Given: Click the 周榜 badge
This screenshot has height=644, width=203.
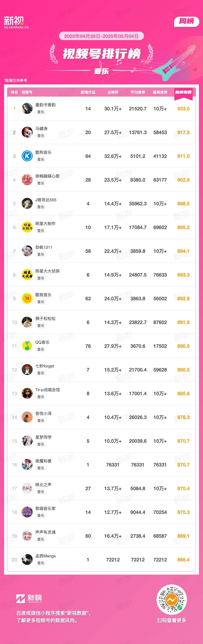Looking at the screenshot, I should (187, 21).
